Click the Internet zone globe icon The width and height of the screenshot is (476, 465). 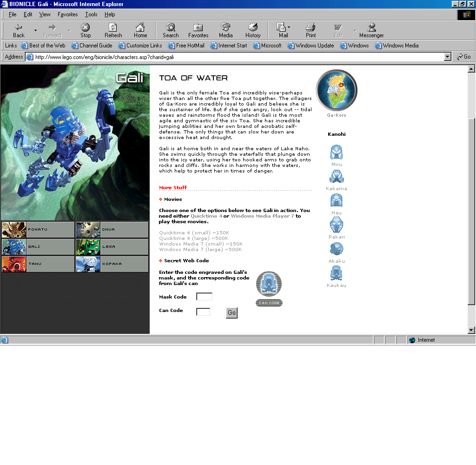click(412, 340)
